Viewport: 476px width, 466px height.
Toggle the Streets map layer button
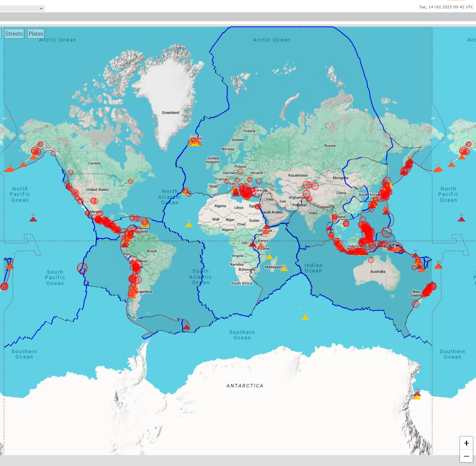[x=14, y=34]
